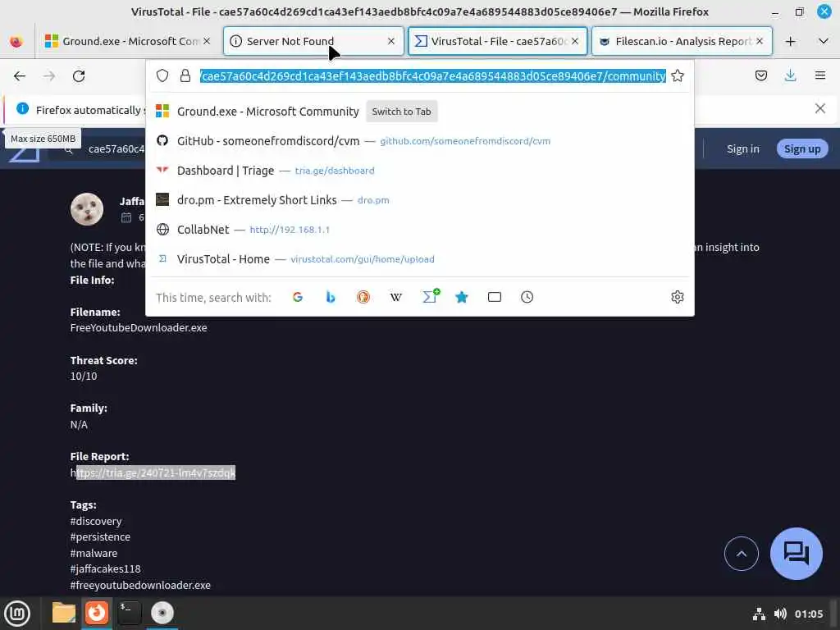
Task: Choose GitHub someonefromdiscord/cvm suggestion
Action: click(x=420, y=141)
